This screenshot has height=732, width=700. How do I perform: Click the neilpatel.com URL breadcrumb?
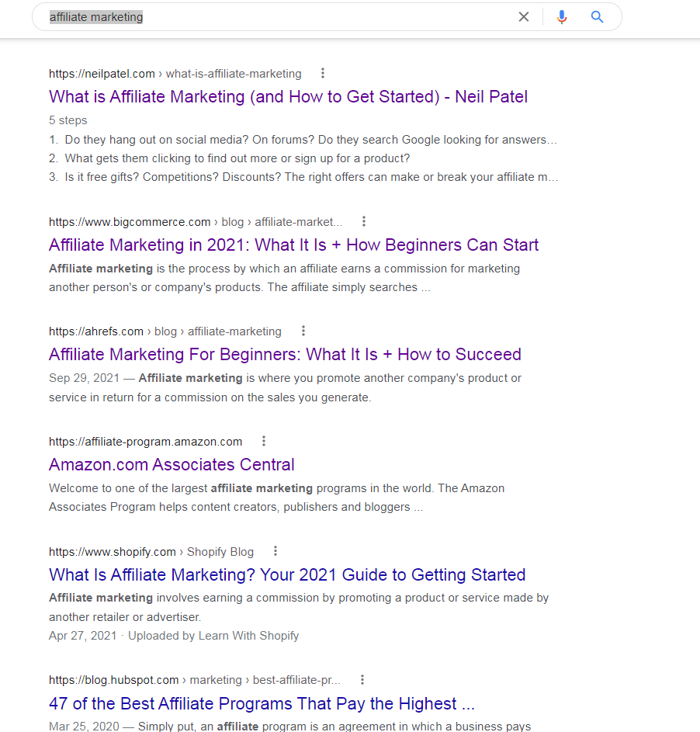(x=175, y=74)
